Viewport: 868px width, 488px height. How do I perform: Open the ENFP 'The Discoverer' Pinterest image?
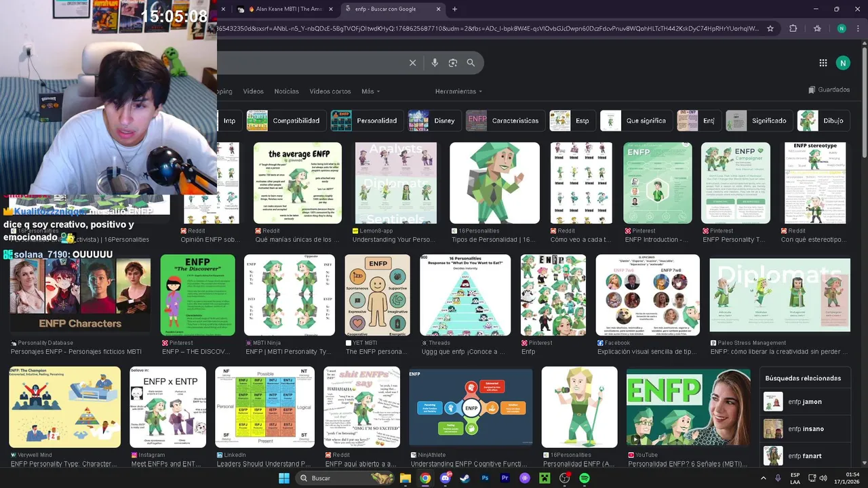click(x=197, y=296)
